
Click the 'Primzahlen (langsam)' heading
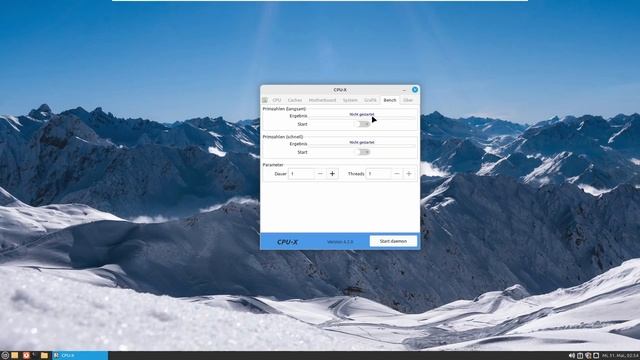coord(284,109)
